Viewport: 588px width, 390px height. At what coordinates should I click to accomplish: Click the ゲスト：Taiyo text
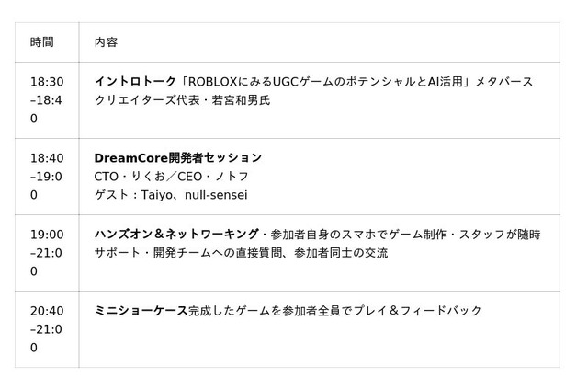pyautogui.click(x=133, y=195)
